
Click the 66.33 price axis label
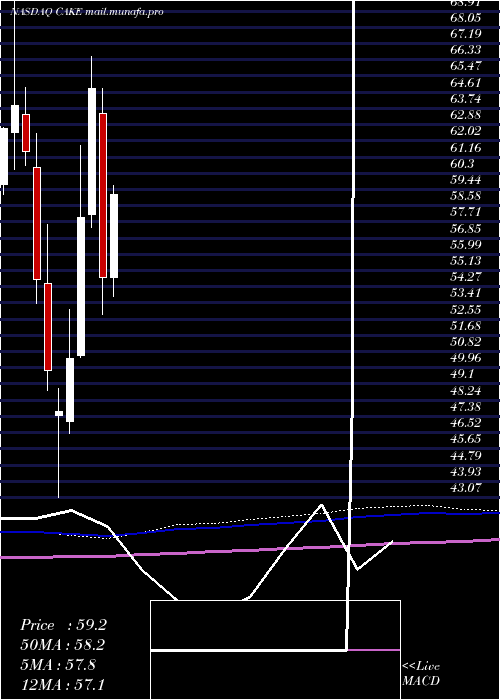[466, 50]
